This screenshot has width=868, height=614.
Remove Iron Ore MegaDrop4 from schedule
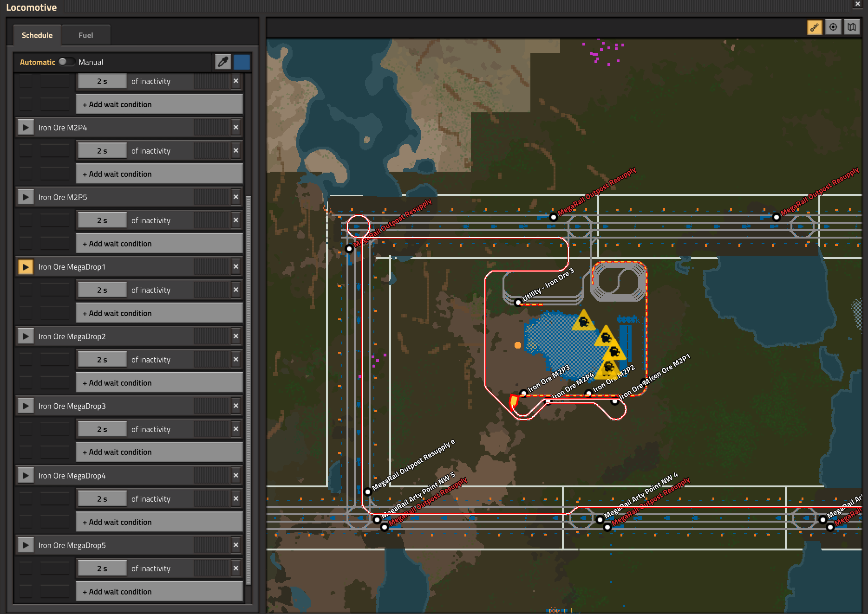pyautogui.click(x=236, y=475)
